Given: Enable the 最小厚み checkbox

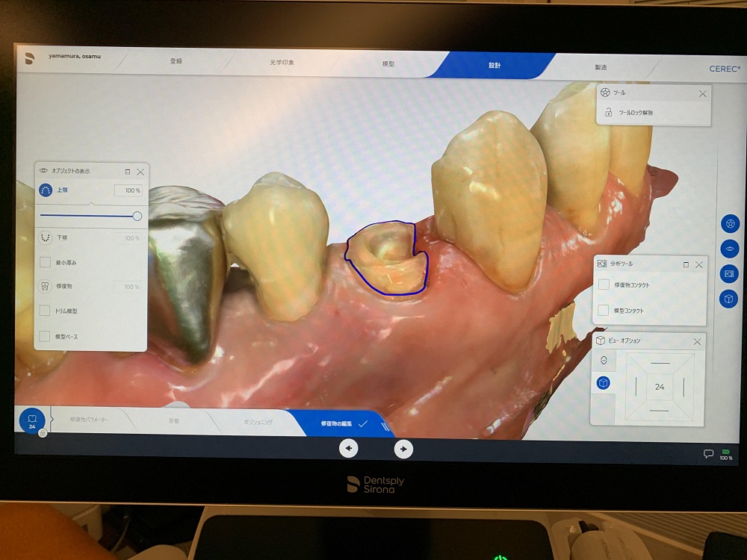Looking at the screenshot, I should pyautogui.click(x=46, y=262).
